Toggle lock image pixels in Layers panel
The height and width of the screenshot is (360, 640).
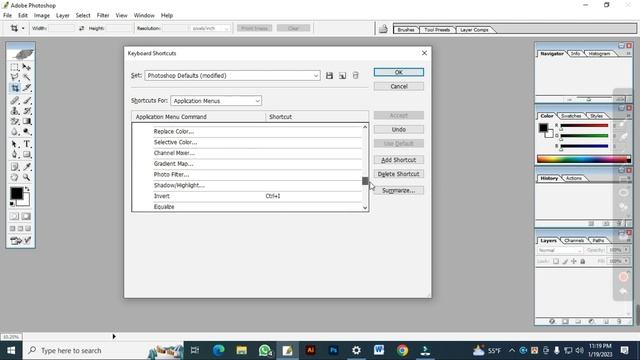[565, 261]
